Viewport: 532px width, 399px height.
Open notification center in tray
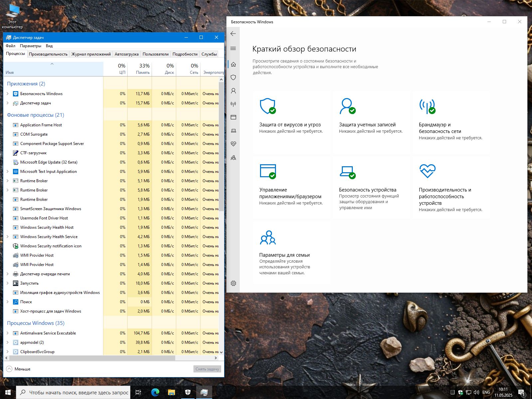tap(521, 393)
